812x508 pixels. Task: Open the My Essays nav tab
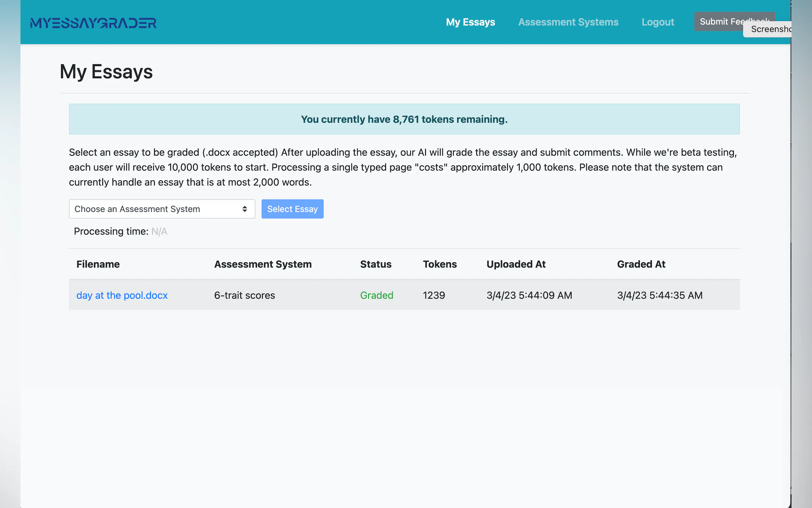click(470, 22)
